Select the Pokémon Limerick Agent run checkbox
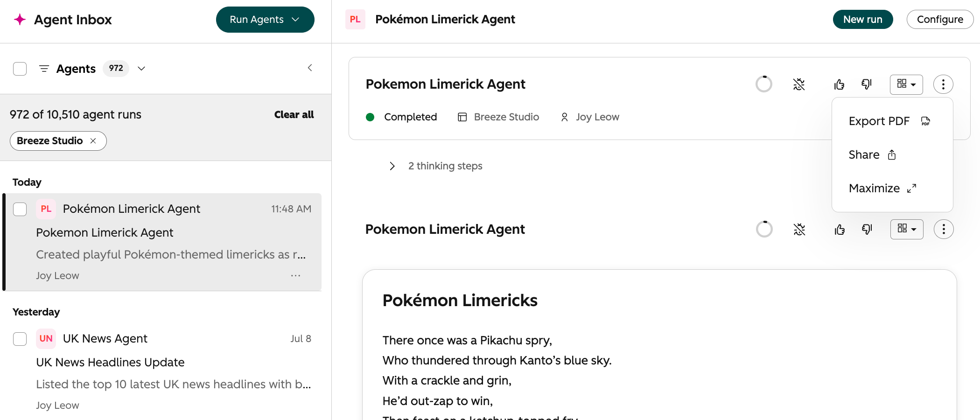This screenshot has height=420, width=980. coord(20,209)
